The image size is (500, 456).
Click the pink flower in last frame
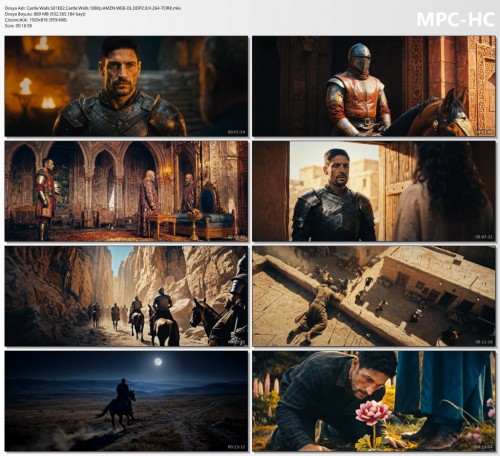(x=373, y=413)
